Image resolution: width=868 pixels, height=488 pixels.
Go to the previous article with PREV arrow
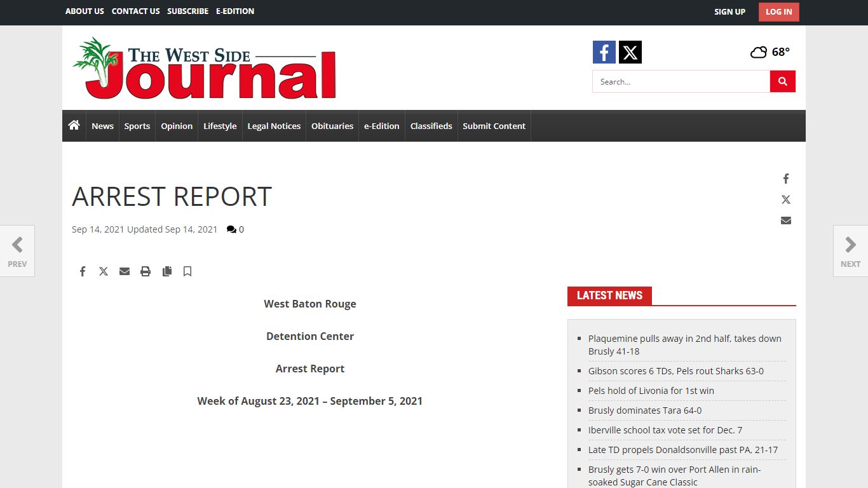click(x=17, y=251)
